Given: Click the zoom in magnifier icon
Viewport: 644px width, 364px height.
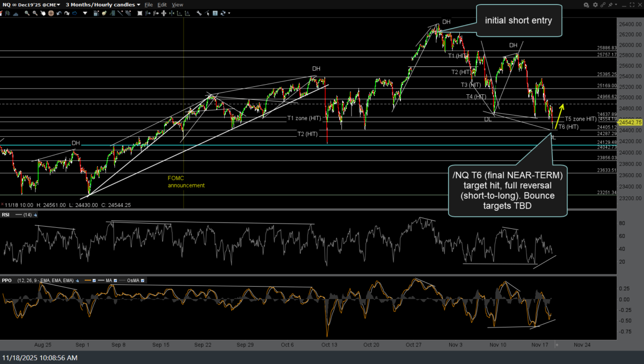Looking at the screenshot, I should point(27,13).
